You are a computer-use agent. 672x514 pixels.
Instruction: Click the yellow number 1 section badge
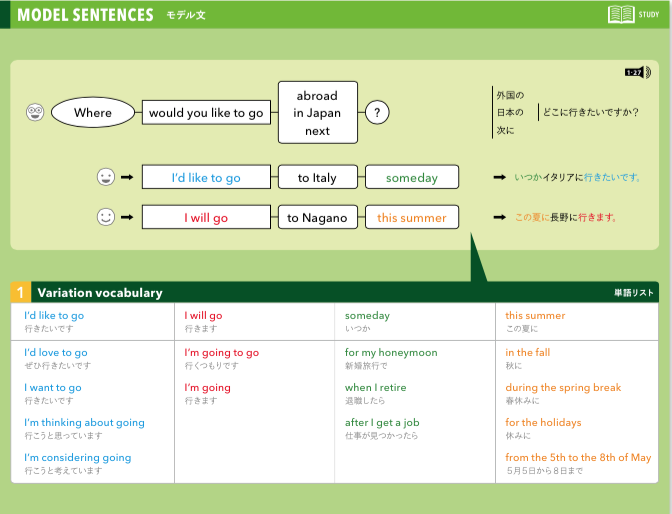pos(20,292)
